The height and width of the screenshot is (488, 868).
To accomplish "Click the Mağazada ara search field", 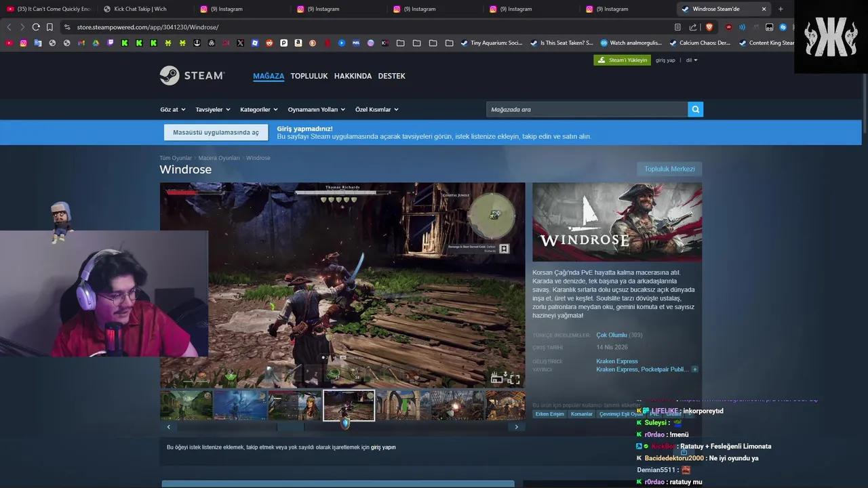I will point(587,109).
